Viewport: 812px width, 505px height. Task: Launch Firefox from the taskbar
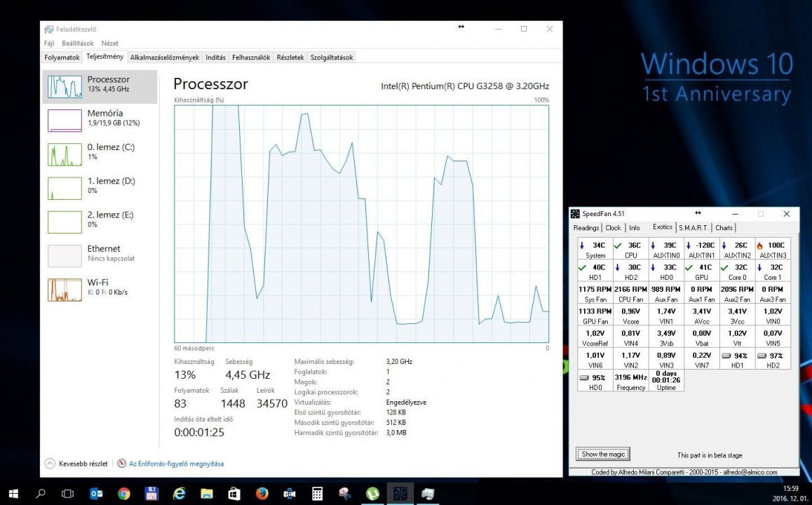[x=262, y=494]
